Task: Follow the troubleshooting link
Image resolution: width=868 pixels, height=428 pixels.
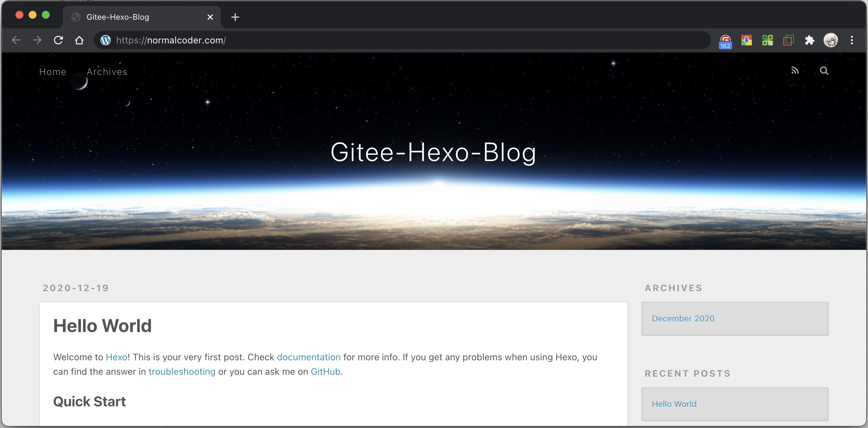Action: pos(182,371)
